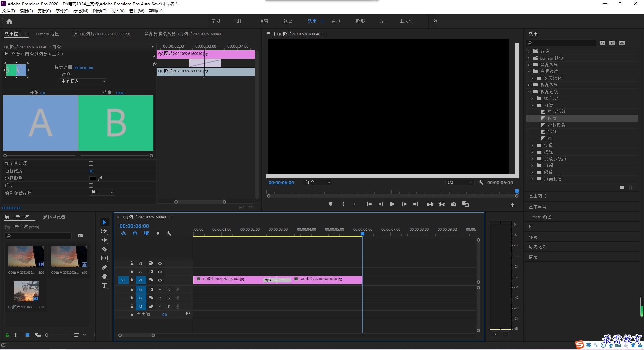This screenshot has width=644, height=350.
Task: Enable the Reverse checkbox
Action: click(x=91, y=186)
